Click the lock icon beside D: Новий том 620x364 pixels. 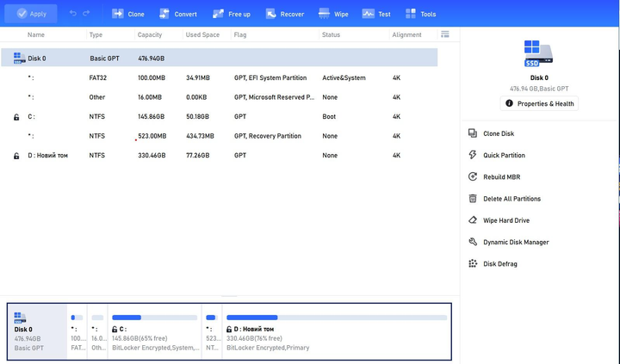tap(16, 156)
